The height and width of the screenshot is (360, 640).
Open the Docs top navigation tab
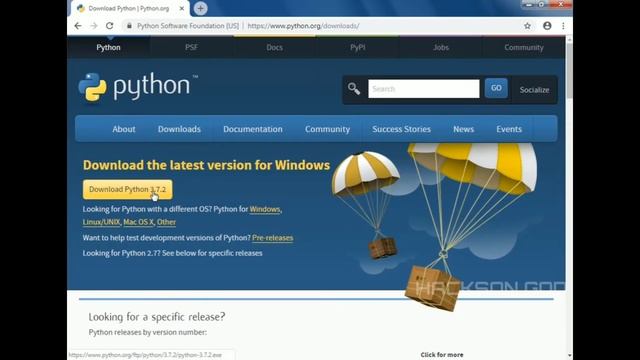coord(274,47)
